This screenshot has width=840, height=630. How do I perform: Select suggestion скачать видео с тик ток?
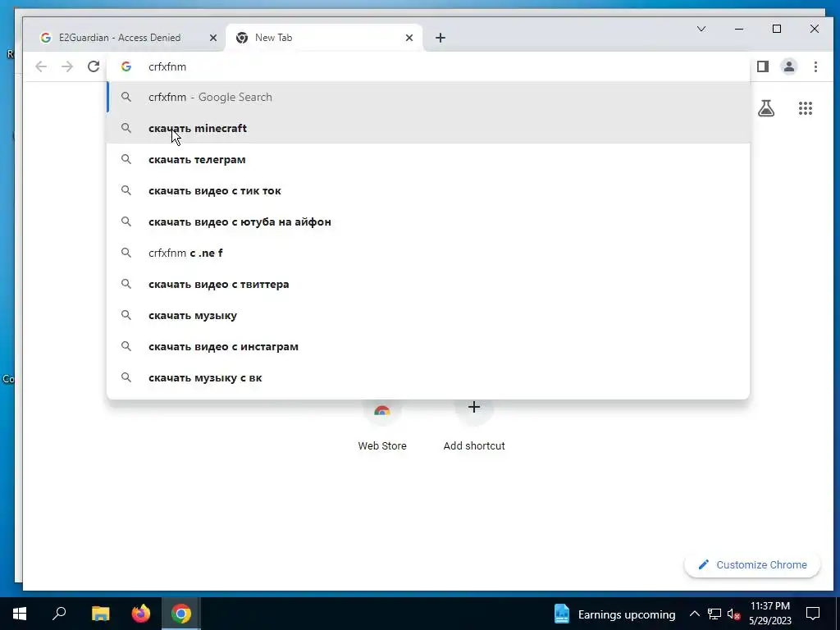tap(428, 190)
